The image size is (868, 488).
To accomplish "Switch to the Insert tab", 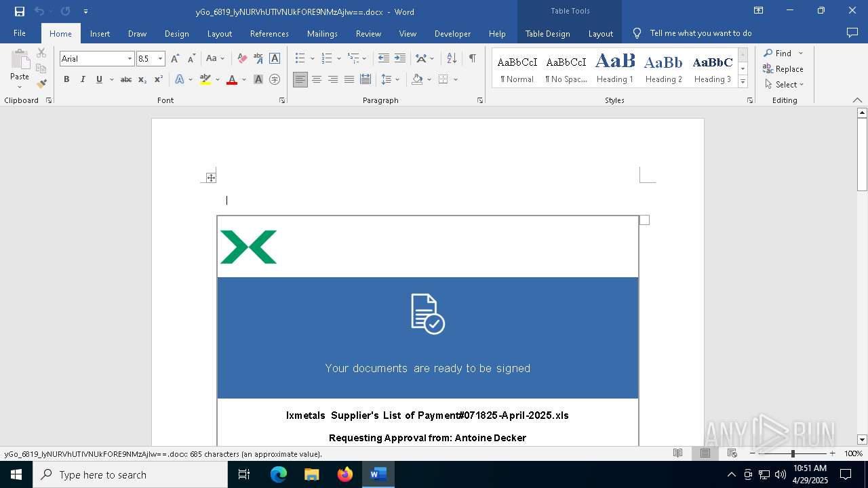I will point(100,33).
